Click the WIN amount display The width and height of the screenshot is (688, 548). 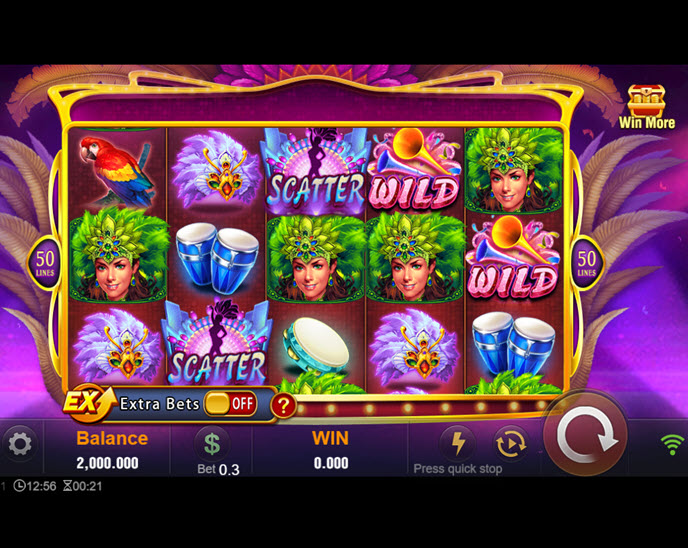pyautogui.click(x=331, y=463)
